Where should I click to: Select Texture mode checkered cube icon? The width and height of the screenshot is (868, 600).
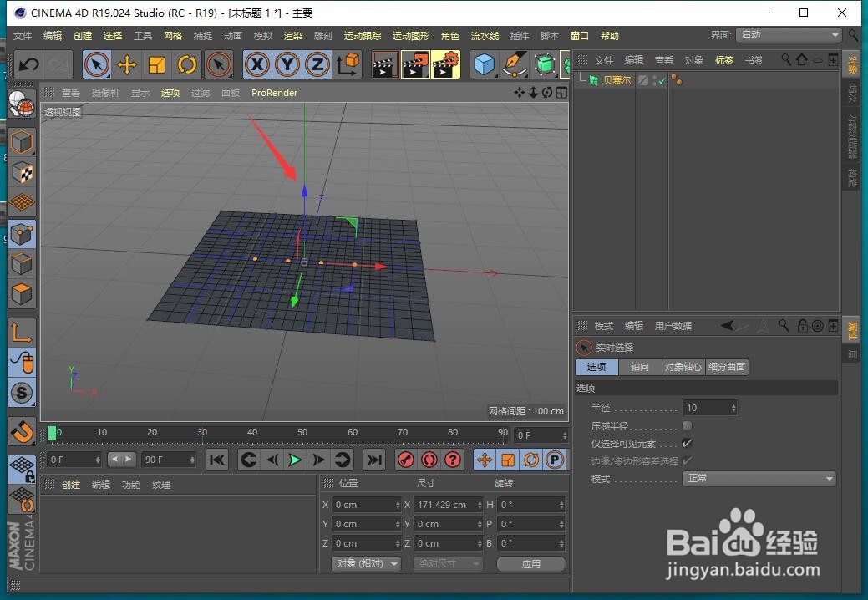(22, 173)
